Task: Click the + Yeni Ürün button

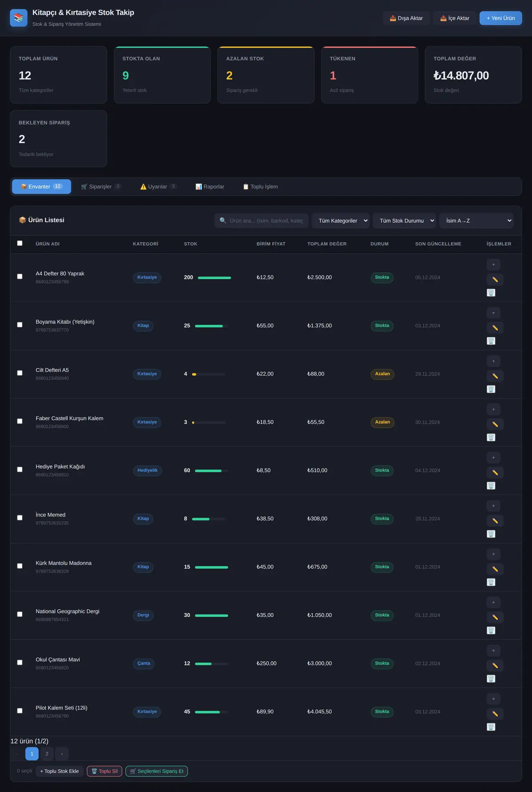Action: tap(501, 18)
